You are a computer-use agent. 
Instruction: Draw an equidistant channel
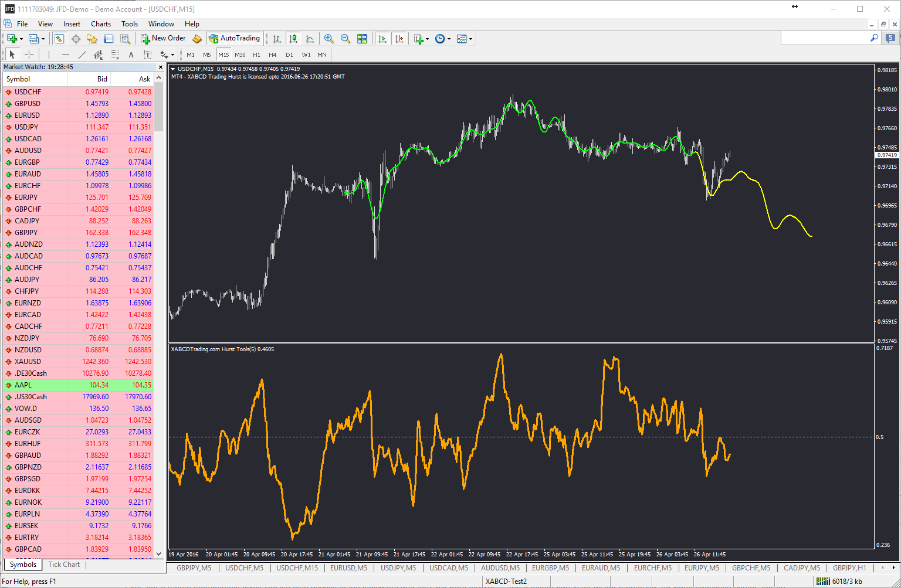pyautogui.click(x=98, y=55)
